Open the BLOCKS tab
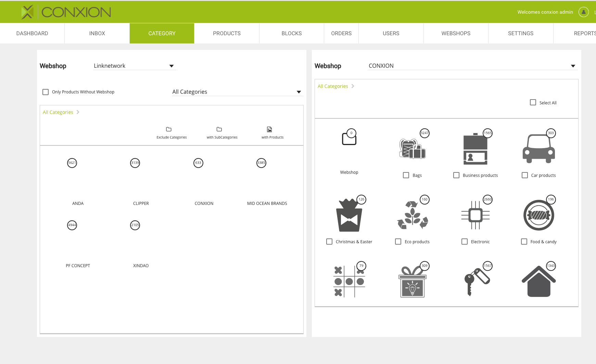The height and width of the screenshot is (364, 596). (292, 33)
